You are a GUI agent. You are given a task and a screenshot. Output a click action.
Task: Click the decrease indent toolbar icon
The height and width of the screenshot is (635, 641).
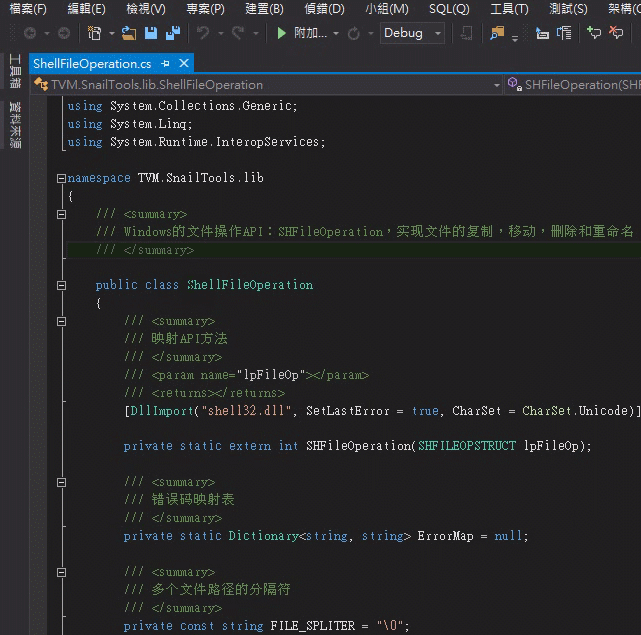[x=542, y=33]
